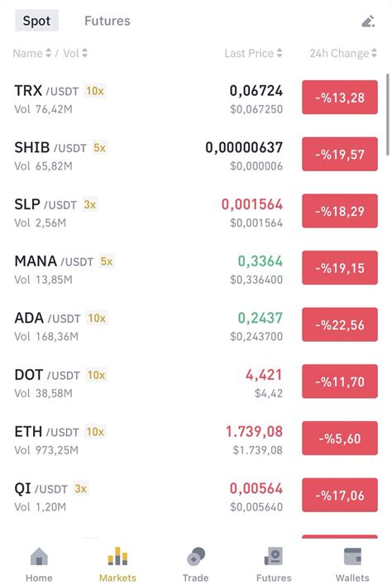Image resolution: width=392 pixels, height=585 pixels.
Task: Tap the ADA -%22,56 change button
Action: 340,324
